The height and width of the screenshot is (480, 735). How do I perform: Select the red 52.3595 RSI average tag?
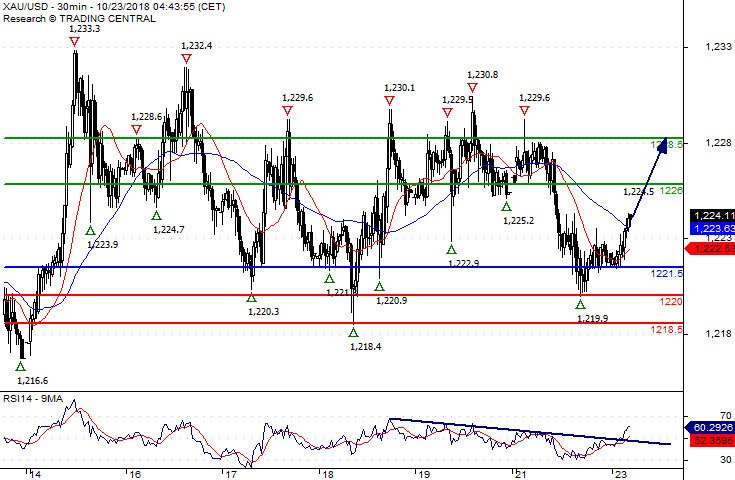(711, 441)
